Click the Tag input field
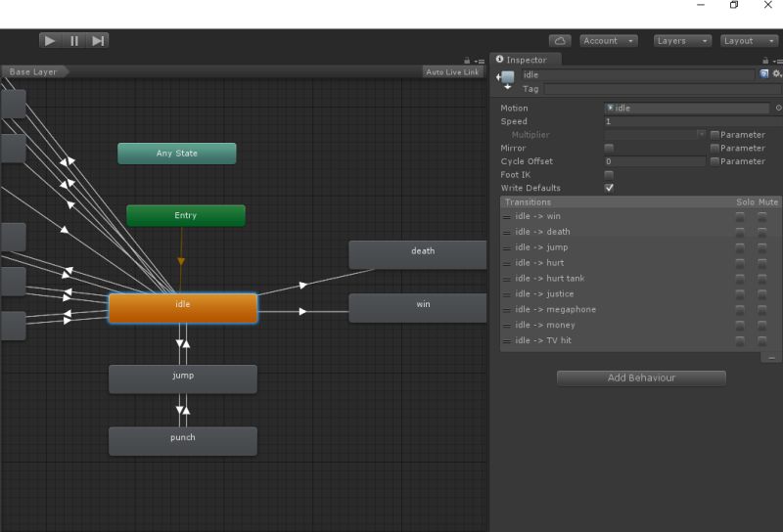Image resolution: width=783 pixels, height=532 pixels. coord(664,89)
